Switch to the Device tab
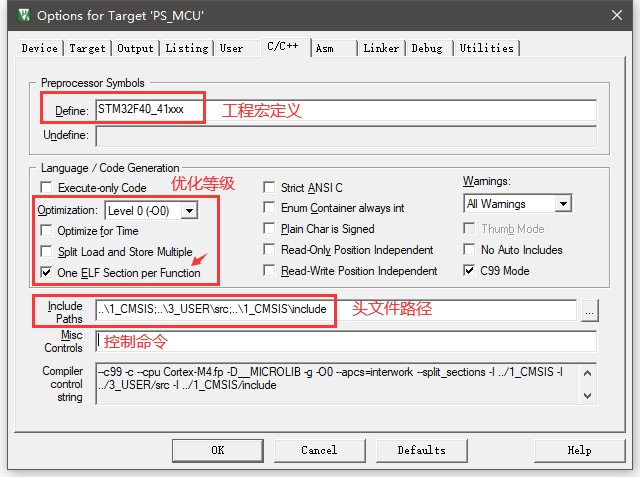This screenshot has width=640, height=477. pos(40,48)
